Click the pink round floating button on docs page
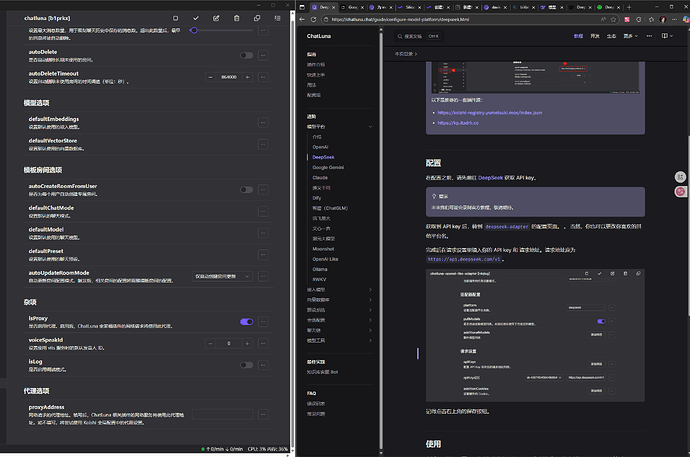 click(x=680, y=191)
